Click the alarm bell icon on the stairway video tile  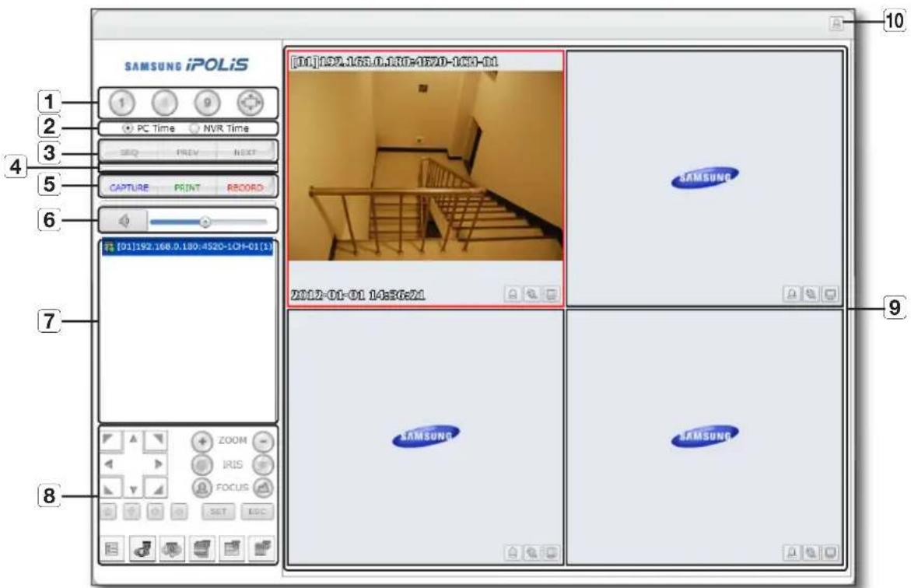point(513,294)
